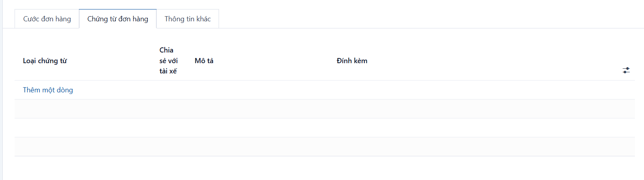Sort by the Mô tả column header

(x=204, y=61)
